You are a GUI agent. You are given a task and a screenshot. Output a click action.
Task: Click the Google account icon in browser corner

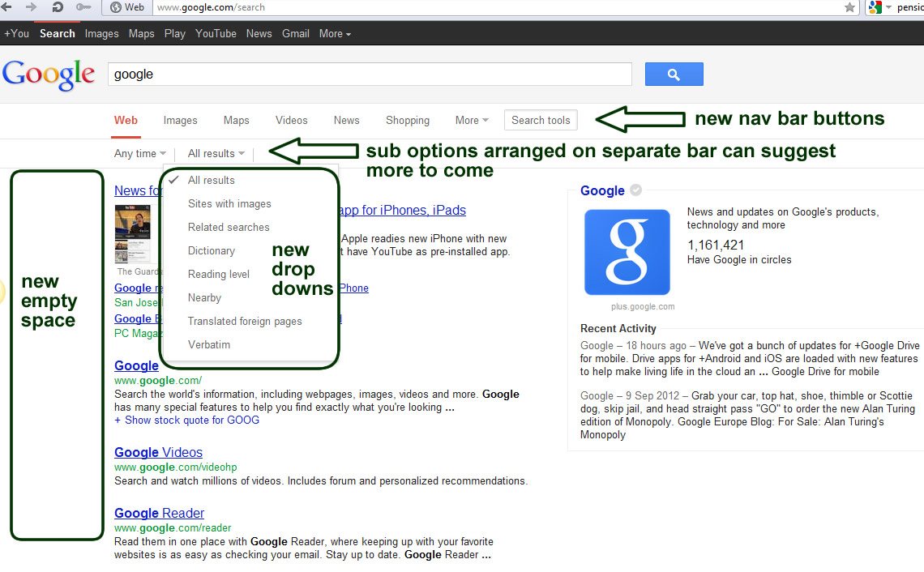[x=875, y=7]
